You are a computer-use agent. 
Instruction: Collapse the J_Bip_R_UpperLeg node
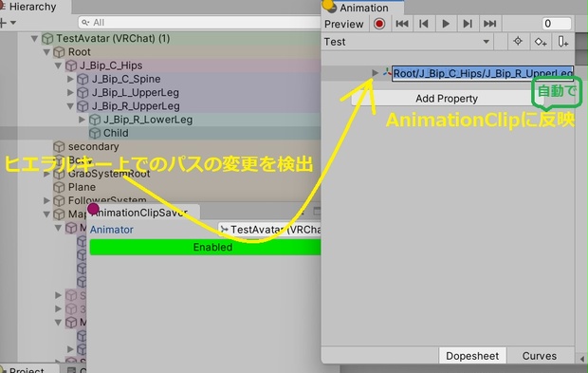[x=70, y=106]
